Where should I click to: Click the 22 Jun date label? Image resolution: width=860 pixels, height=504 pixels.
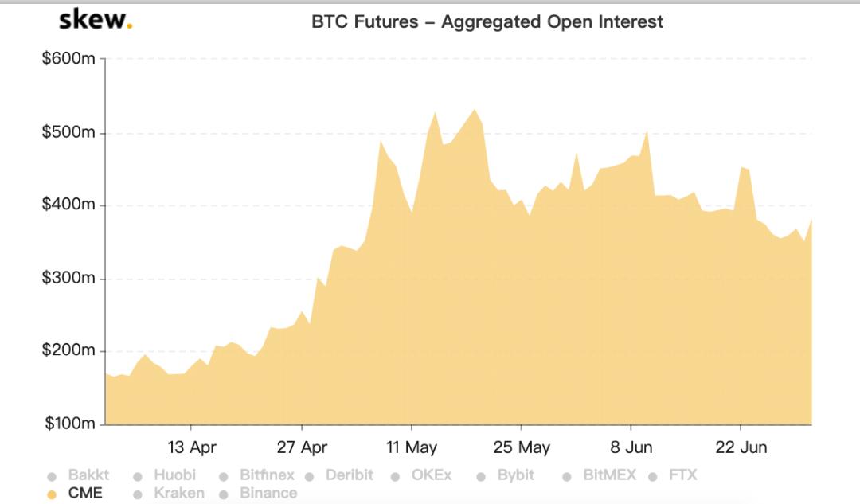741,447
